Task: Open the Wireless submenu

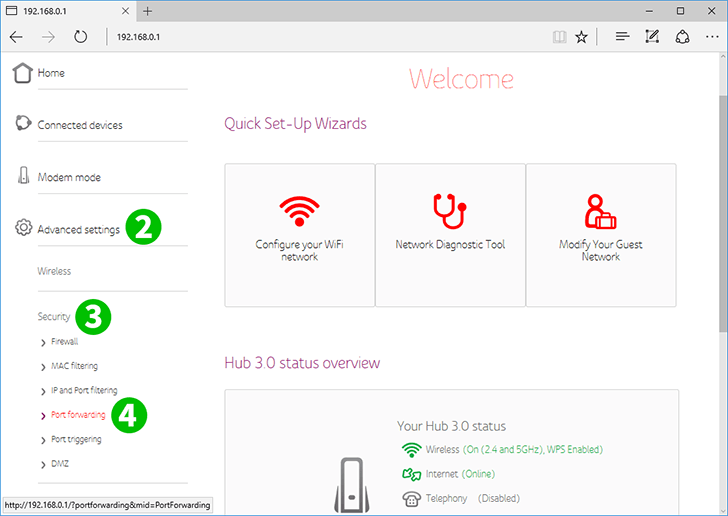Action: pyautogui.click(x=54, y=271)
